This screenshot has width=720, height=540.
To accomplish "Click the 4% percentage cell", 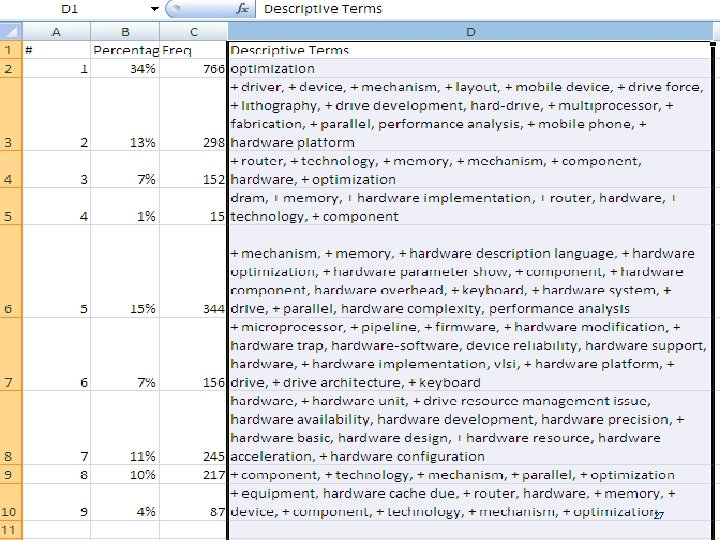I will [125, 502].
